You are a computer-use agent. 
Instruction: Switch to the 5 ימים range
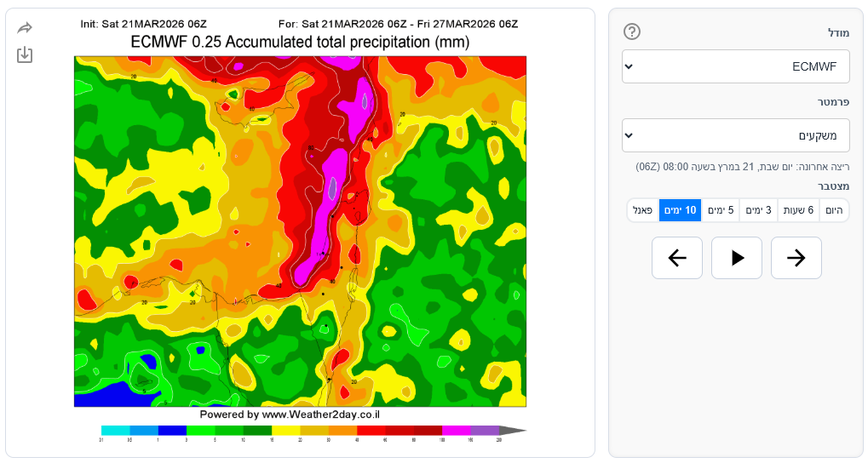(x=720, y=210)
